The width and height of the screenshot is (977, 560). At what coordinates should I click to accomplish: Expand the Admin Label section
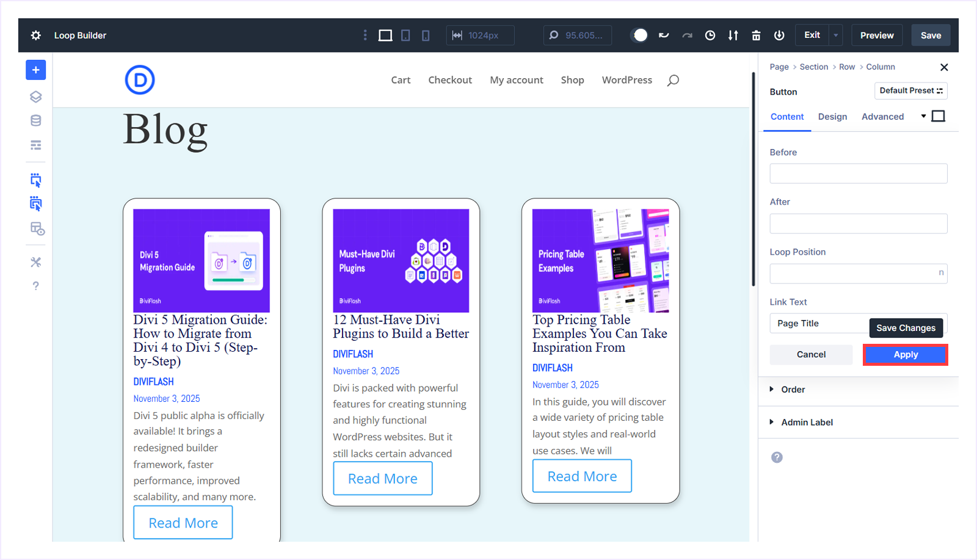click(x=807, y=423)
